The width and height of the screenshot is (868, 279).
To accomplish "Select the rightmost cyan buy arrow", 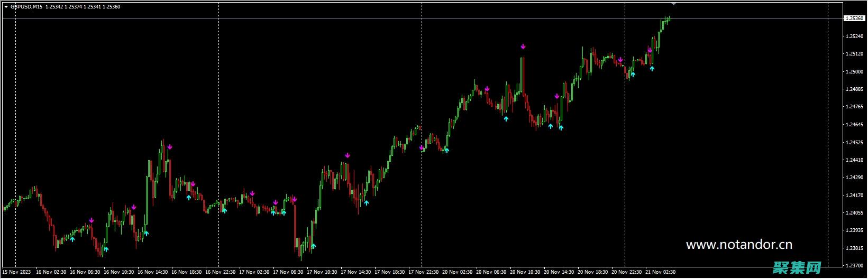I will (x=652, y=69).
